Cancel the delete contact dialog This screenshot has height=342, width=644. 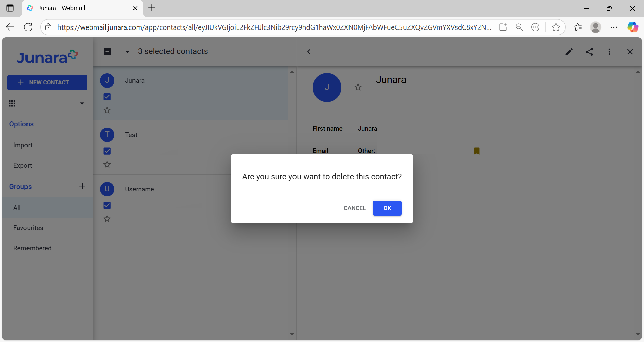point(355,208)
